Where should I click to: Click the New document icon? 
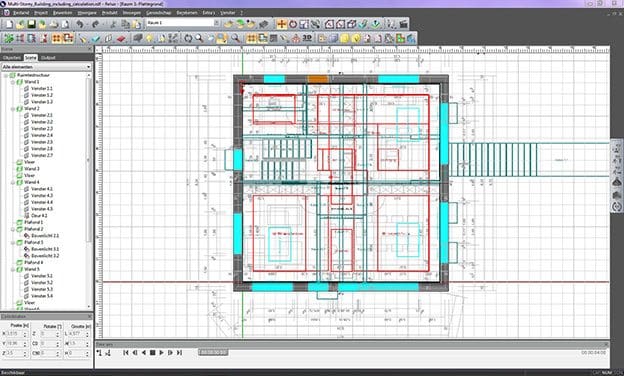pos(9,24)
